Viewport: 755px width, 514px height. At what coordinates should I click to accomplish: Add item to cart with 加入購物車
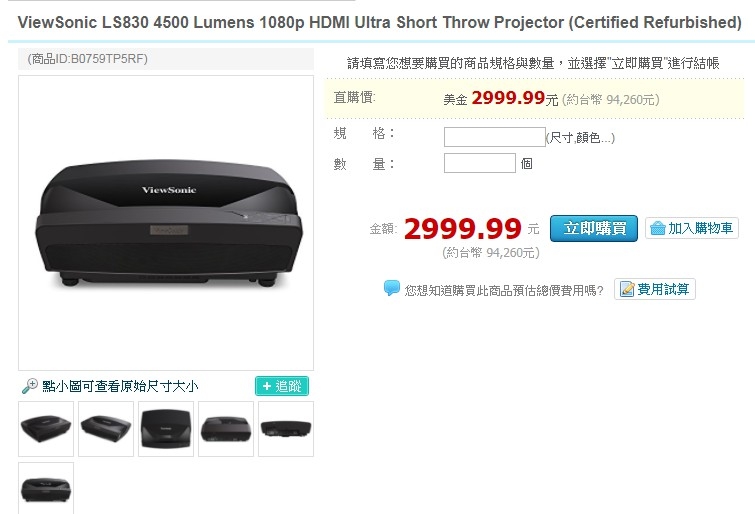691,228
